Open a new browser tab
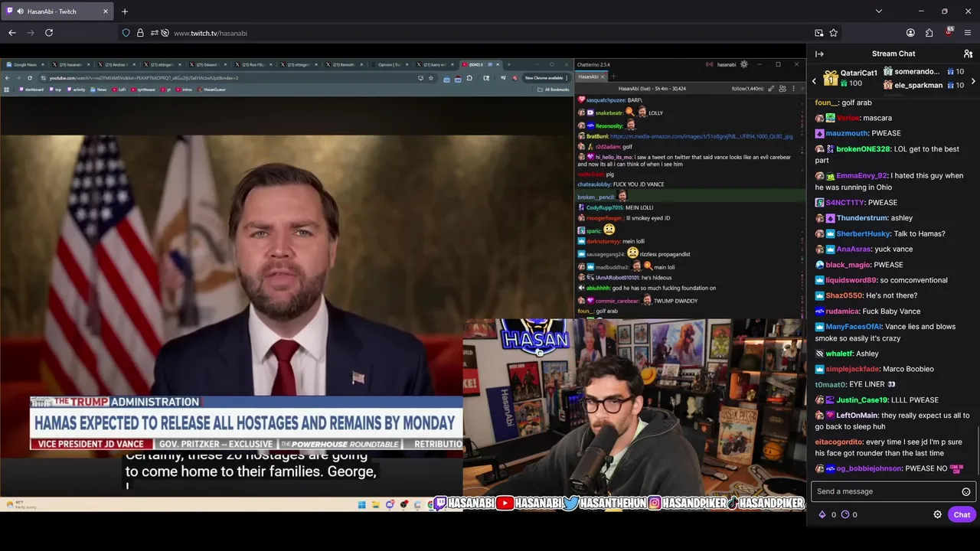The height and width of the screenshot is (551, 980). click(125, 11)
